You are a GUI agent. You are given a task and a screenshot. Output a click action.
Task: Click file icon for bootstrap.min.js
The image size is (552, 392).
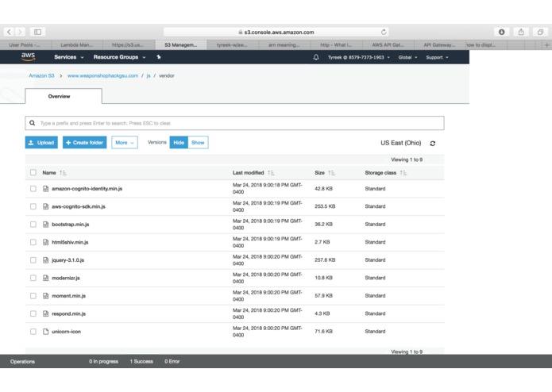click(46, 225)
